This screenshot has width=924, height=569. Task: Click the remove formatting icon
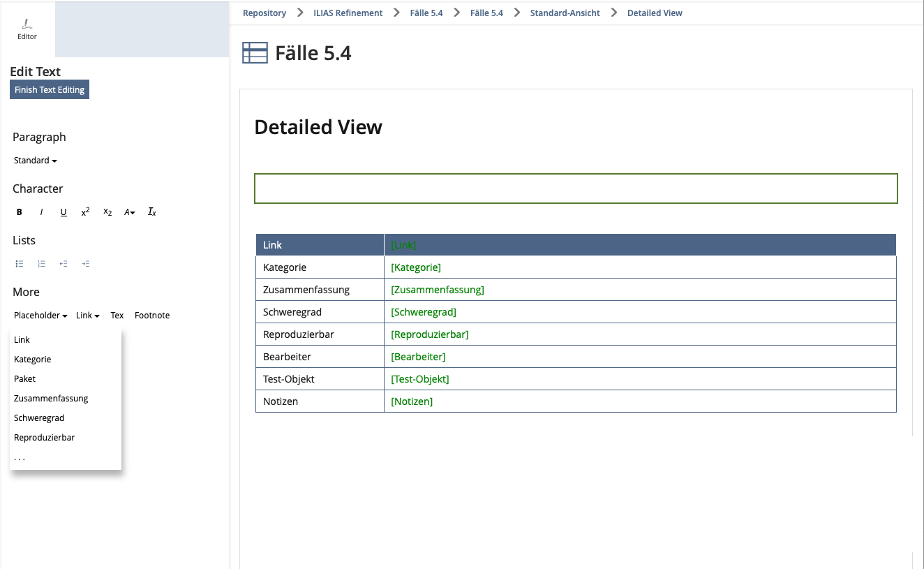pyautogui.click(x=151, y=212)
